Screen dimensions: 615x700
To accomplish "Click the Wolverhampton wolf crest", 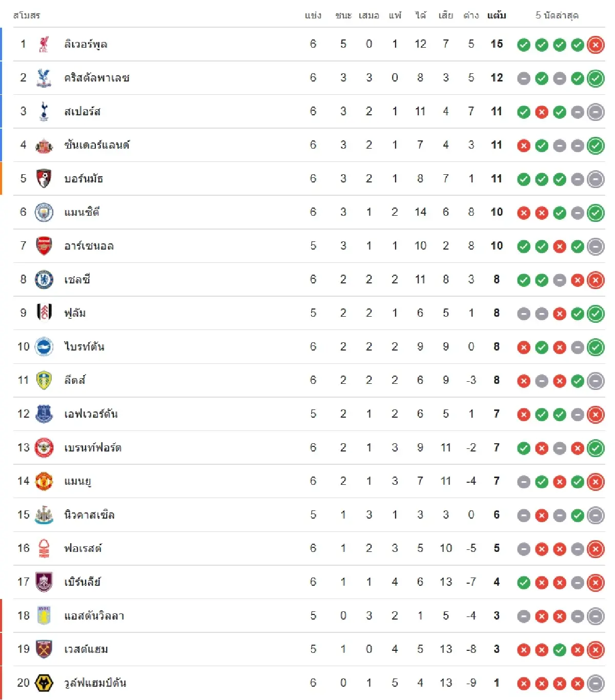I will [x=44, y=683].
